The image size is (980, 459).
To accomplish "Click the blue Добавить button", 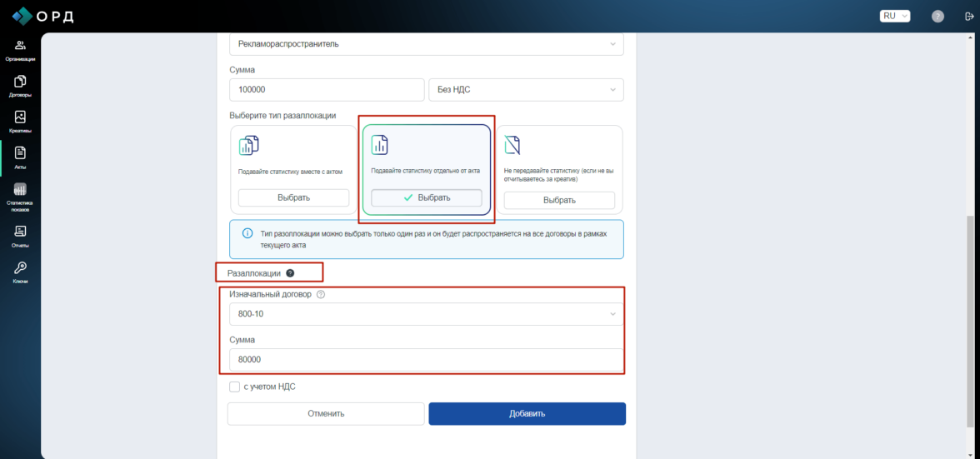I will (527, 414).
